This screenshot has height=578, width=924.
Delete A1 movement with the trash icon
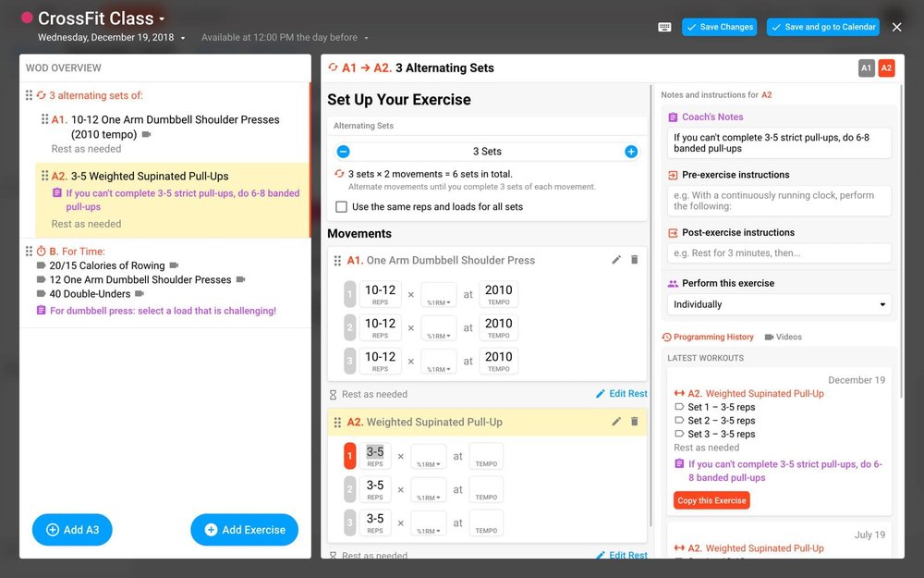pos(635,260)
